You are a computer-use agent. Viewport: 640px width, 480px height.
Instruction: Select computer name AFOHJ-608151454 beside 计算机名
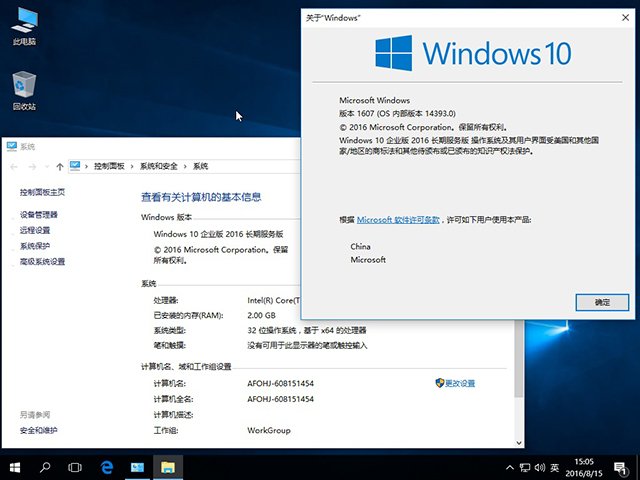pos(280,383)
